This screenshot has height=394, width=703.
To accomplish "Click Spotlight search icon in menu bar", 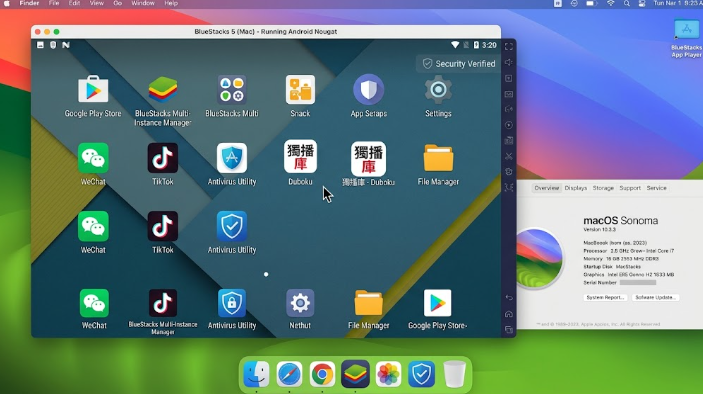I will 627,4.
